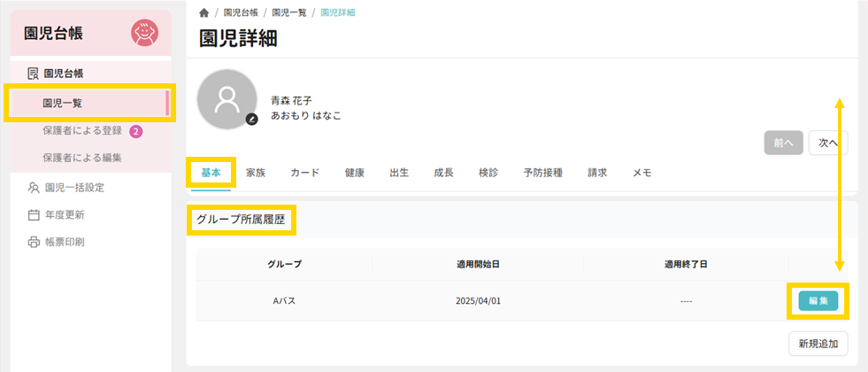868x372 pixels.
Task: Click the 園児台帳 ledger icon in sidebar
Action: (34, 74)
